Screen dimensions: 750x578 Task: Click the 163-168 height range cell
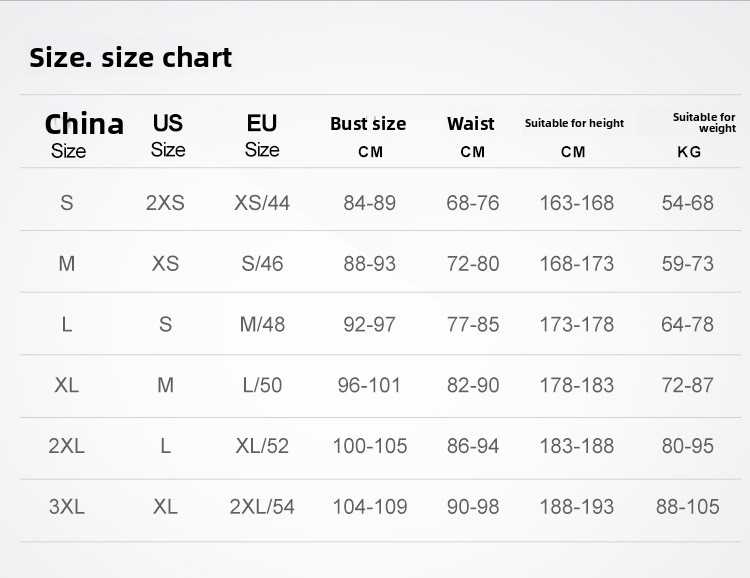coord(577,203)
